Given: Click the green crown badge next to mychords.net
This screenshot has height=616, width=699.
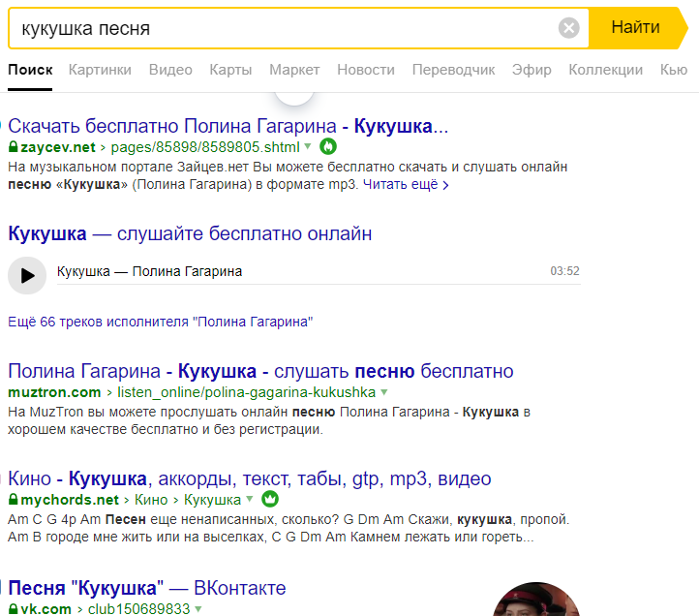Looking at the screenshot, I should [270, 499].
